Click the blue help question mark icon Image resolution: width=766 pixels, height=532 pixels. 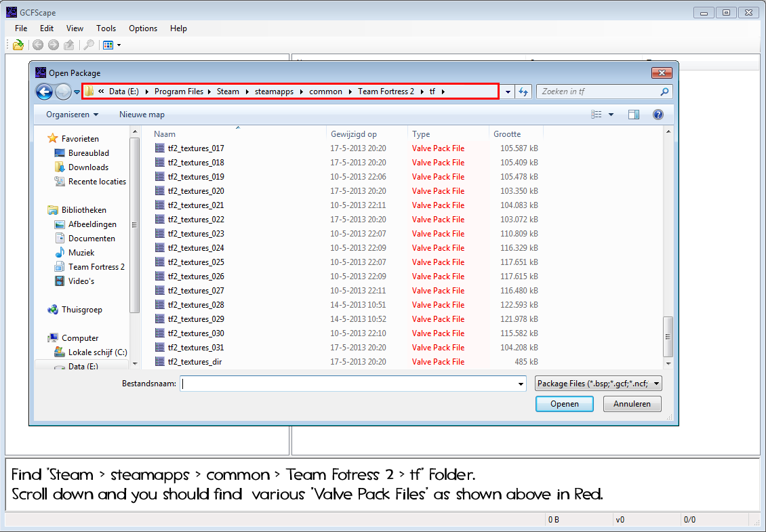(x=658, y=115)
